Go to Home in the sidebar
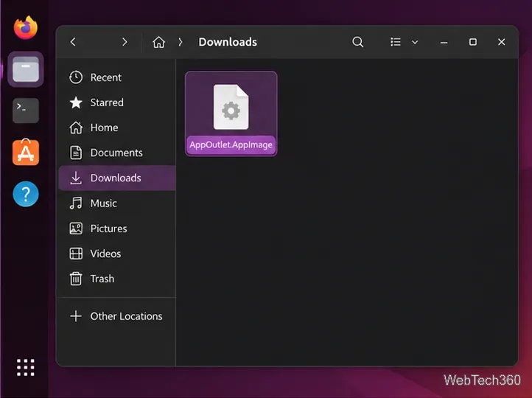The image size is (532, 398). coord(117,128)
